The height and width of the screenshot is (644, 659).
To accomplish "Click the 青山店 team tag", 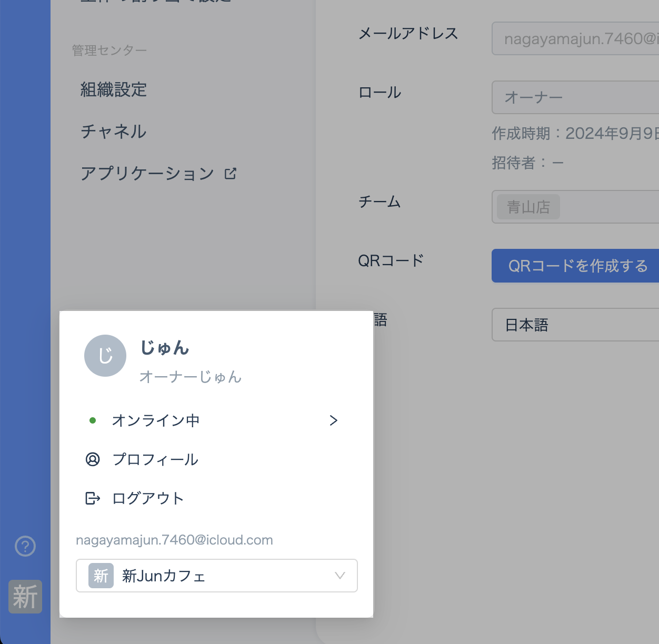I will pos(528,207).
